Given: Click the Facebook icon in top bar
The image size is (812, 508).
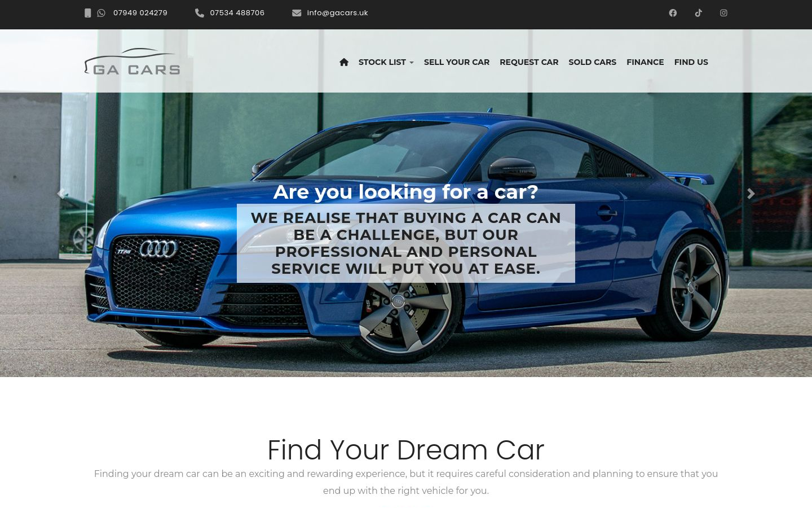Looking at the screenshot, I should click(673, 13).
